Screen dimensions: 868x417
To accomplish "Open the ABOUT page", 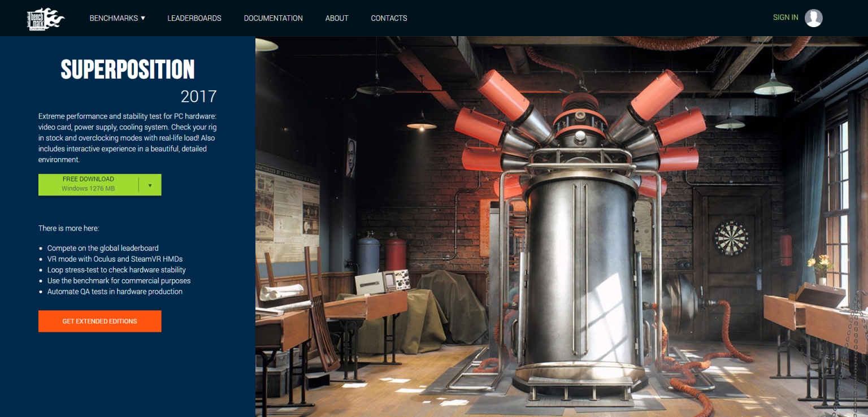I will pos(337,18).
